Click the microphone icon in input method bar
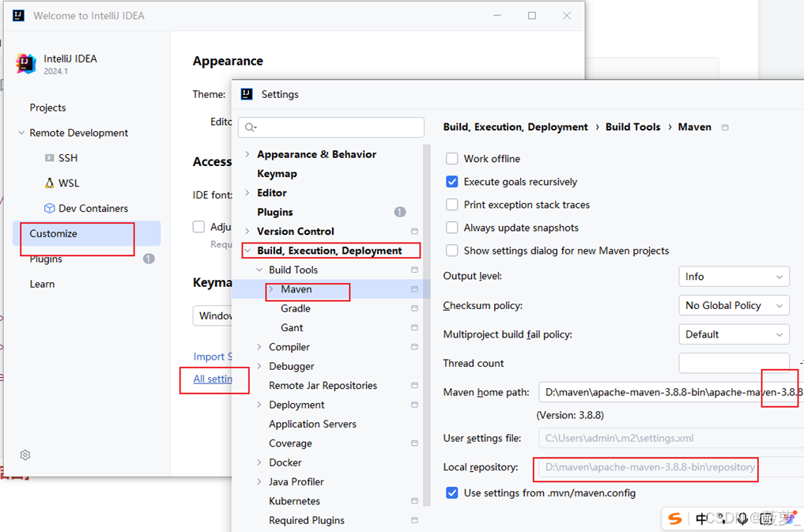Image resolution: width=804 pixels, height=532 pixels. click(x=742, y=519)
